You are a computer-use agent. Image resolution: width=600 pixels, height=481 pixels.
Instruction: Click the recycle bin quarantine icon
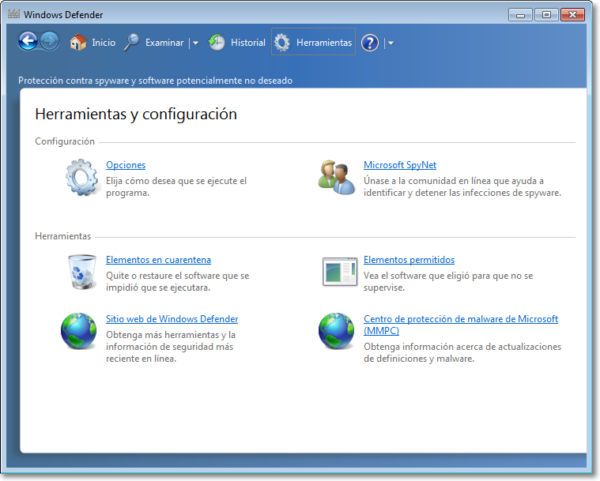80,271
